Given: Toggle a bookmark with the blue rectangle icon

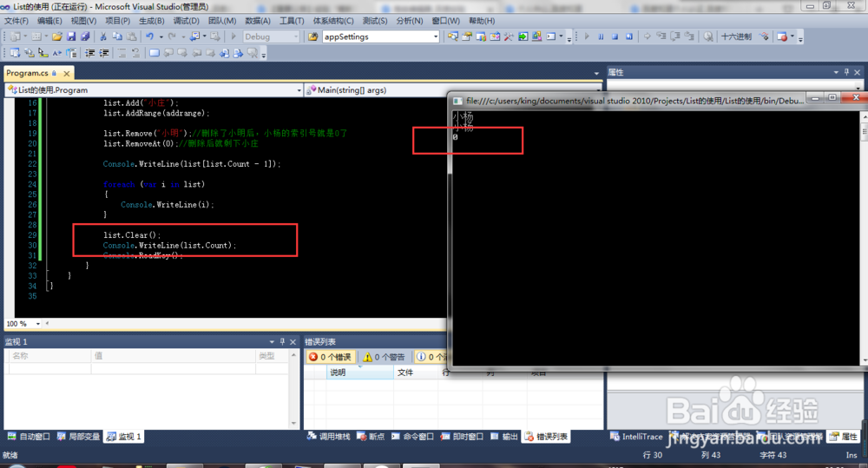Looking at the screenshot, I should (x=155, y=53).
